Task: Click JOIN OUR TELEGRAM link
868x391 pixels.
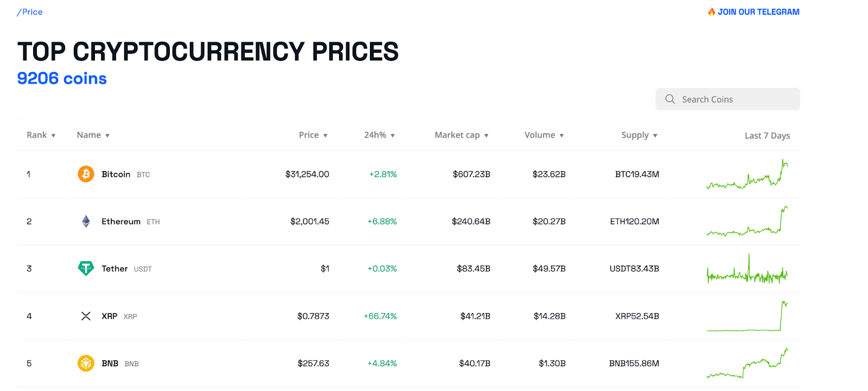Action: click(x=758, y=11)
